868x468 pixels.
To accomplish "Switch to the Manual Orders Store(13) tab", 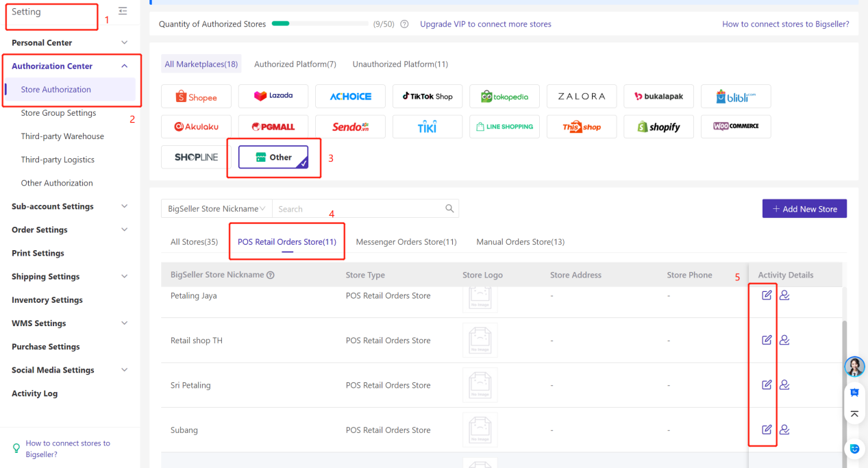I will pos(520,241).
